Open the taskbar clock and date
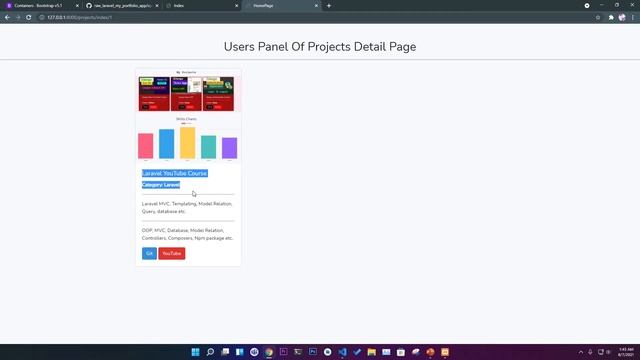 626,352
